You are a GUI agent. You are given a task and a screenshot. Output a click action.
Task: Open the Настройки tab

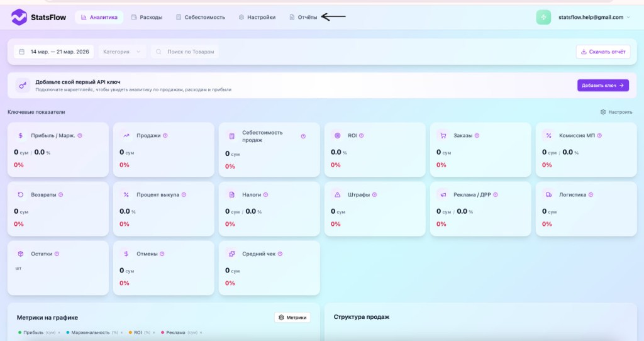pos(257,17)
